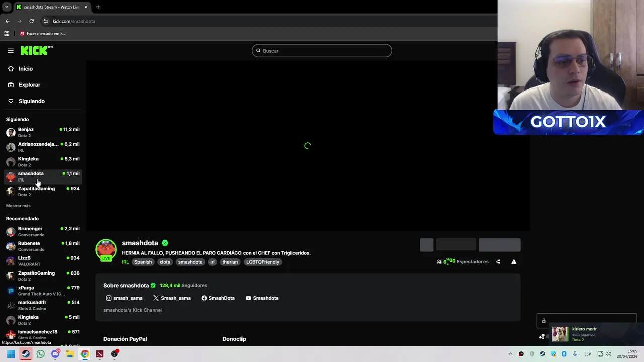
Task: Expand the list with Mostrar más
Action: click(18, 206)
